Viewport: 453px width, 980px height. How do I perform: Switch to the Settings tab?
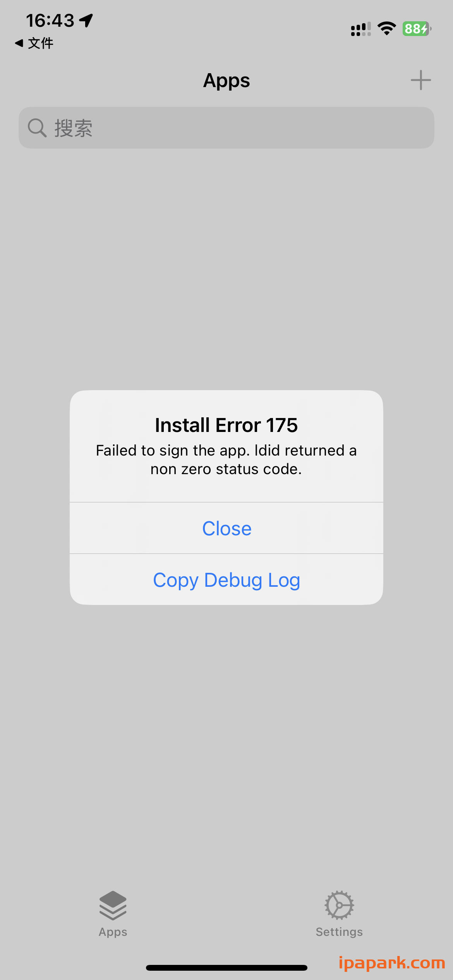(339, 914)
